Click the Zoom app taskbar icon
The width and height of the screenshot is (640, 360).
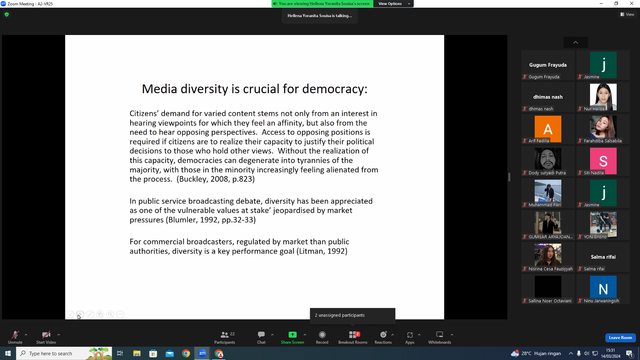tap(202, 353)
